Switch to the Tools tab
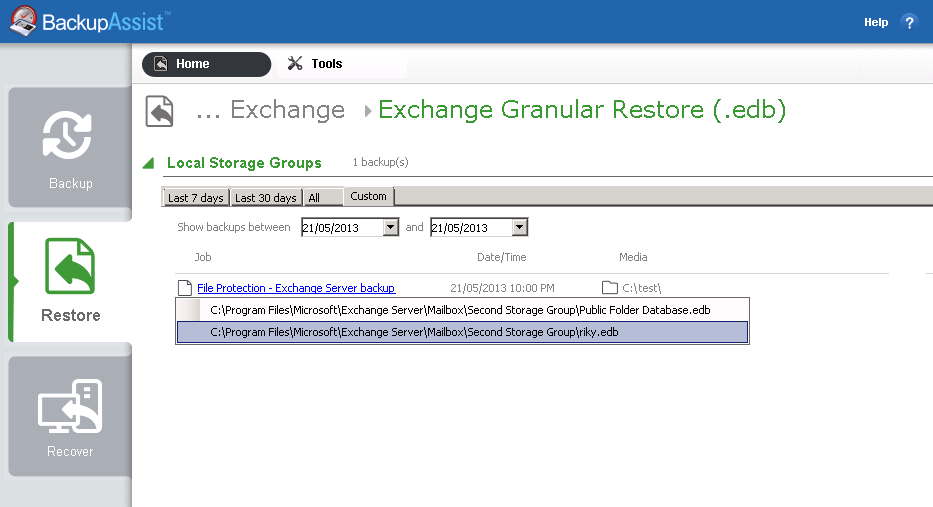The image size is (933, 507). [315, 64]
